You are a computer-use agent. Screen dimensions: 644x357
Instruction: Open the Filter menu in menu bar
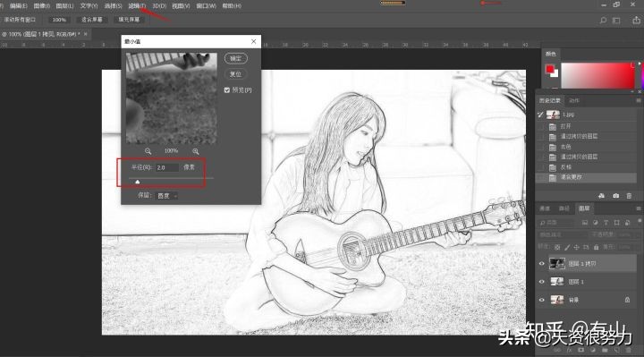point(137,5)
